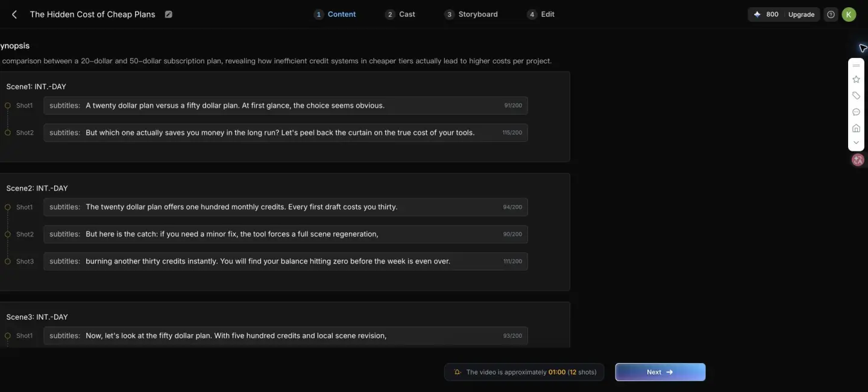Click the cursor icon above the floating sidebar
The image size is (868, 392).
point(863,48)
